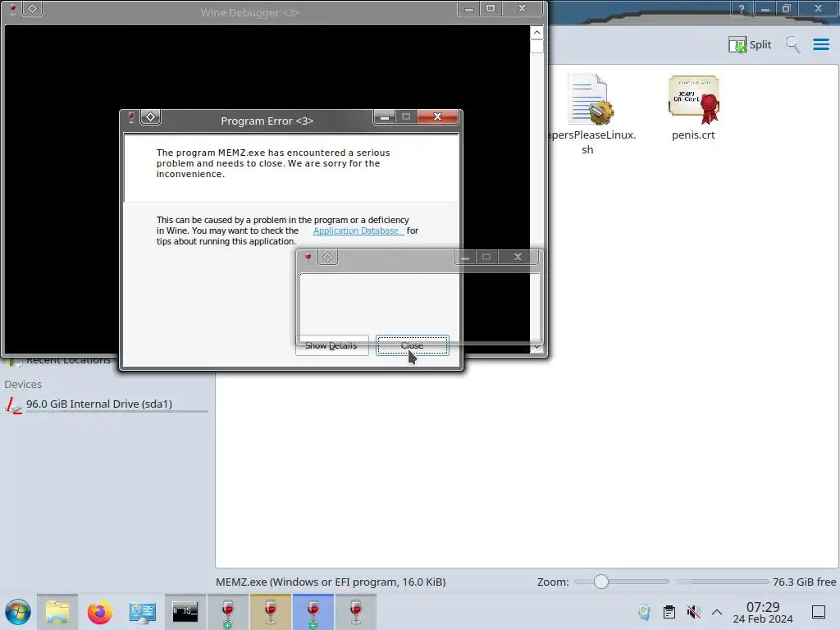Click the diamond pin icon on the untitled small window

click(x=328, y=258)
